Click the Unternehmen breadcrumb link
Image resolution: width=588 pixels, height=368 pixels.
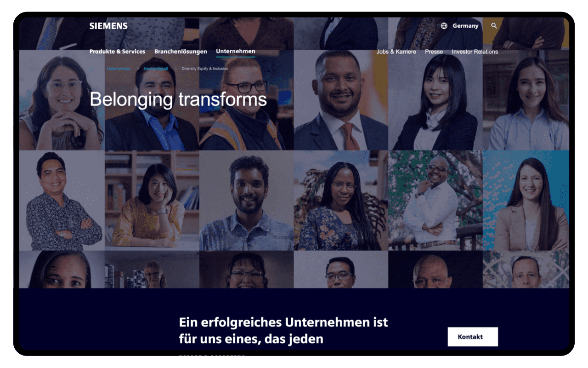[x=119, y=69]
